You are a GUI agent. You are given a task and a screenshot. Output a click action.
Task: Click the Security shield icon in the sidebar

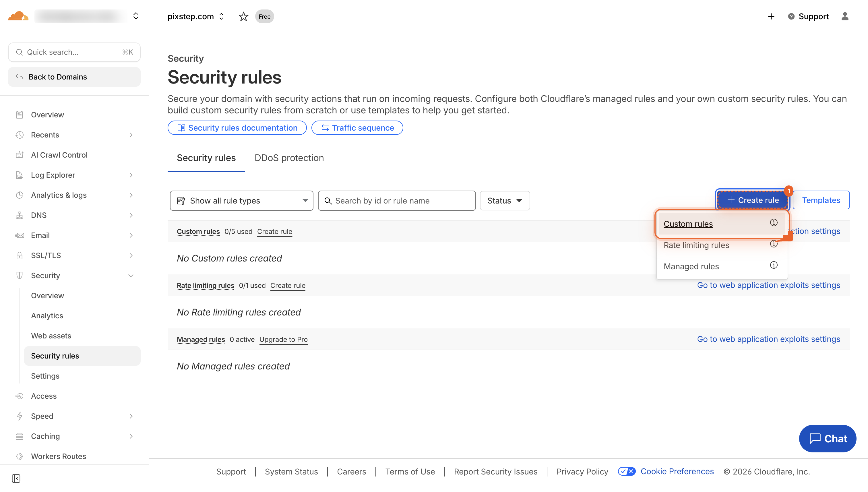[x=19, y=275]
